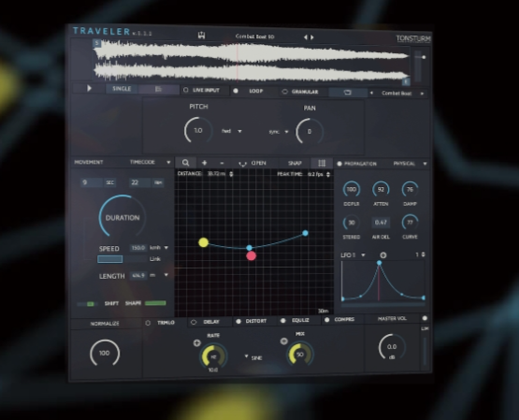Select the multi-sample mode icon next to SINGLE
This screenshot has height=420, width=519.
pyautogui.click(x=158, y=90)
